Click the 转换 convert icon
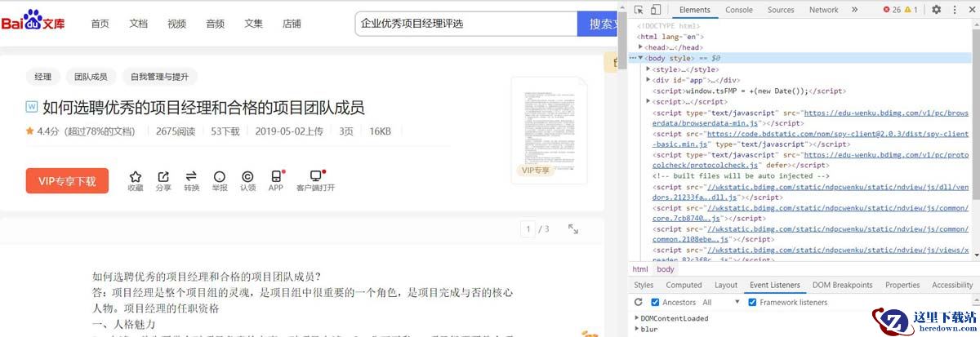The width and height of the screenshot is (980, 337). pos(191,176)
